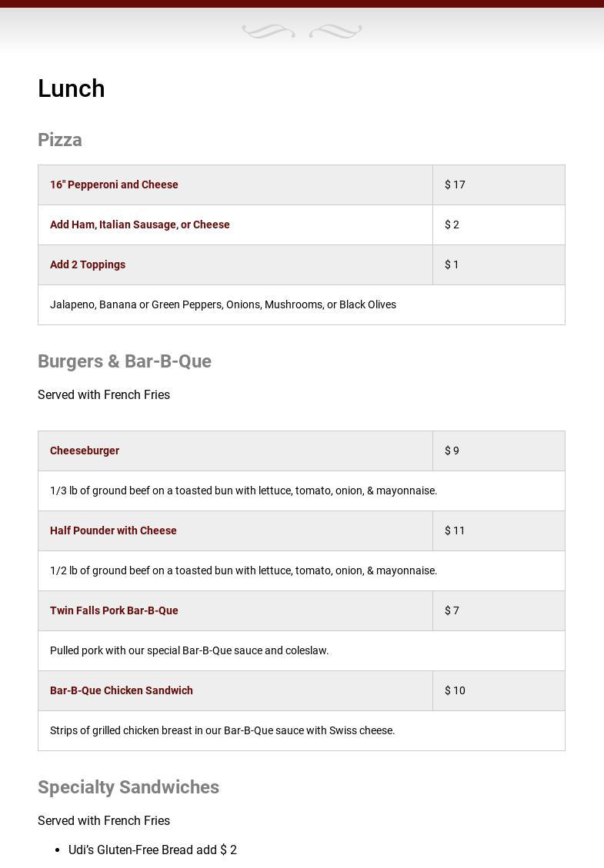Click the Burgers & Bar-B-Que heading
The image size is (604, 868).
pos(125,361)
